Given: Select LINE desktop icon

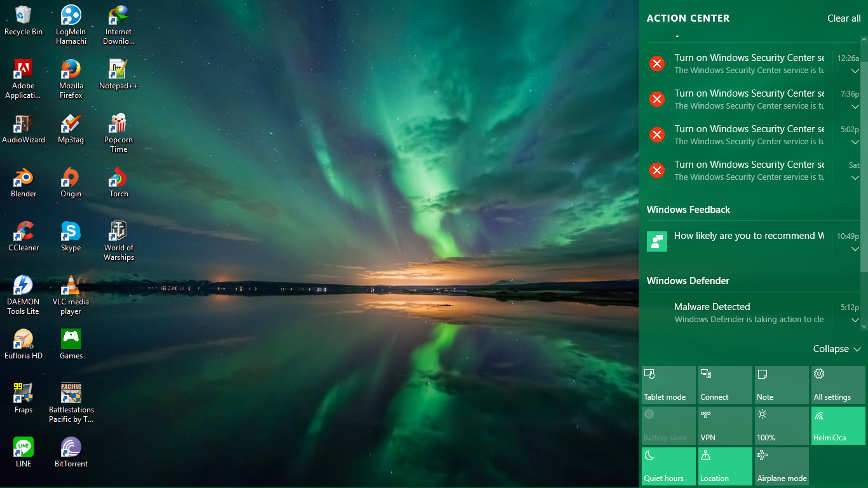Looking at the screenshot, I should point(24,452).
